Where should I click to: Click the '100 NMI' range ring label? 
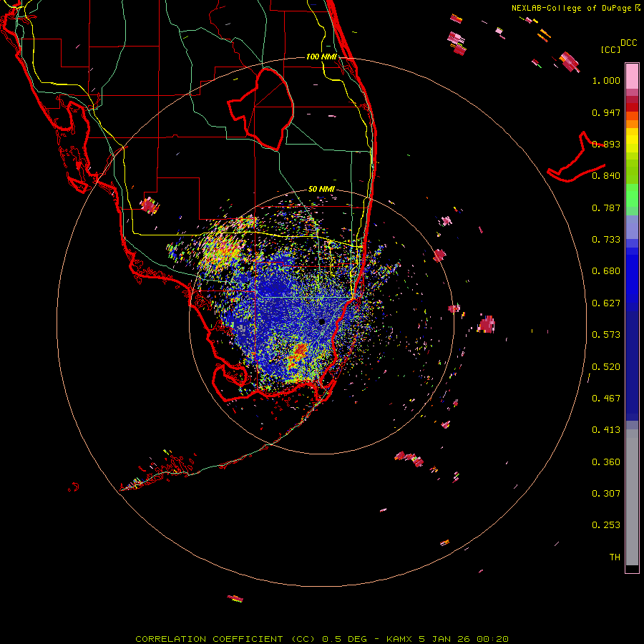[x=321, y=57]
